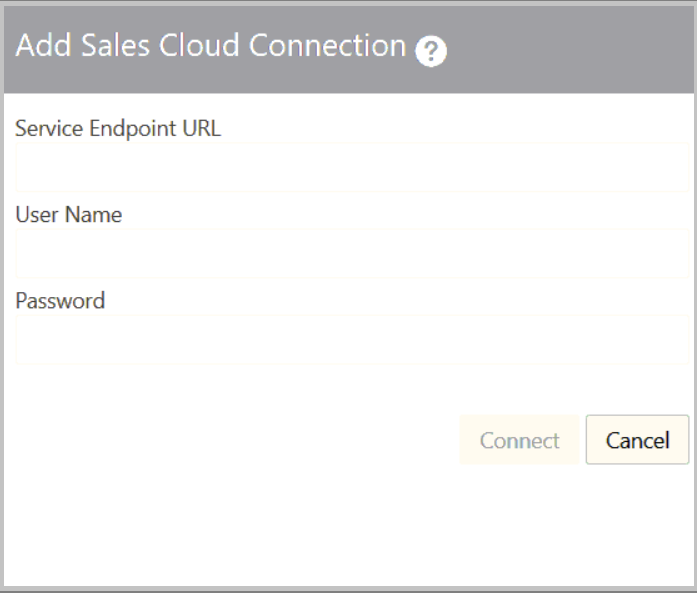Click the word "URL" in the first label

point(202,128)
